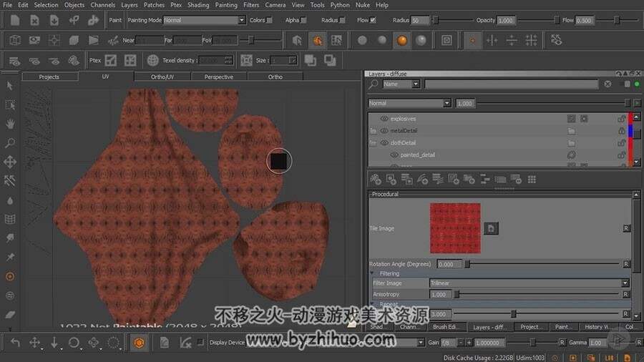Click the Texel density globe icon

coord(152,60)
